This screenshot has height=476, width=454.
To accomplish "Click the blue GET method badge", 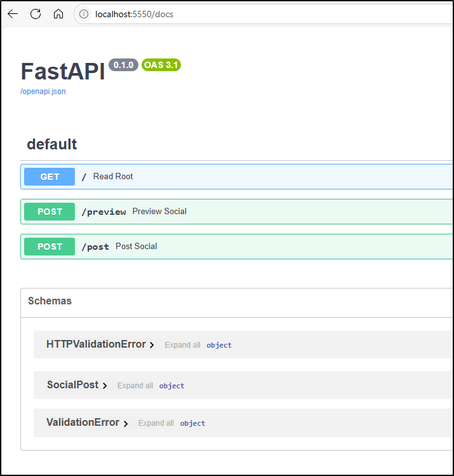I will 50,177.
